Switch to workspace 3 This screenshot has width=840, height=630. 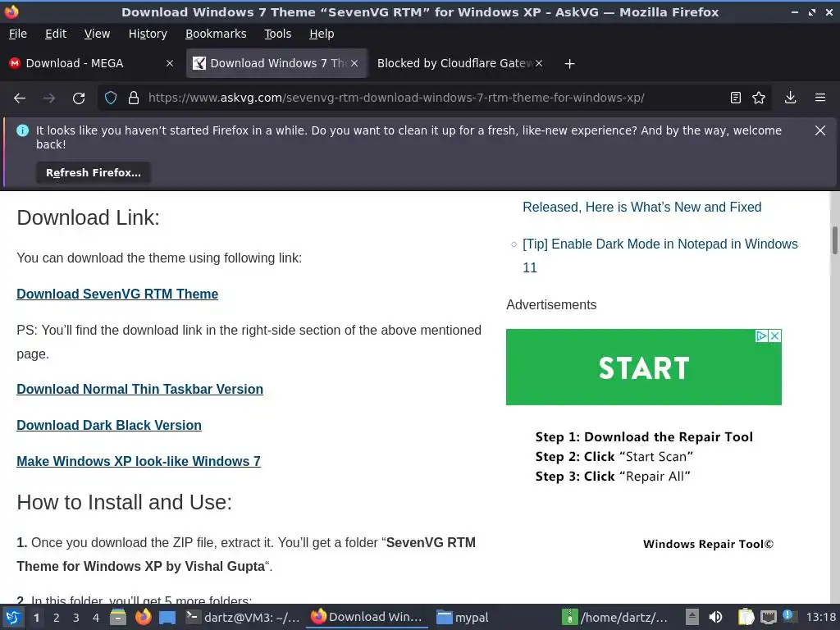pyautogui.click(x=76, y=618)
